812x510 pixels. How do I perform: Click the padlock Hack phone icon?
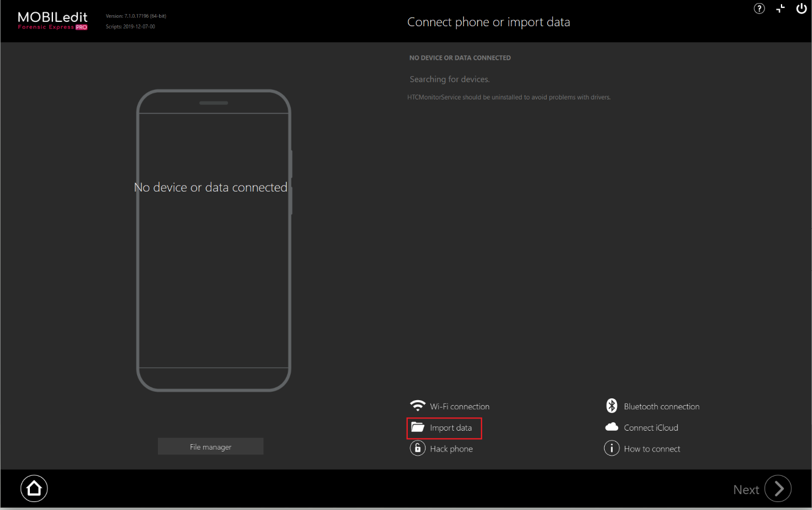[418, 449]
